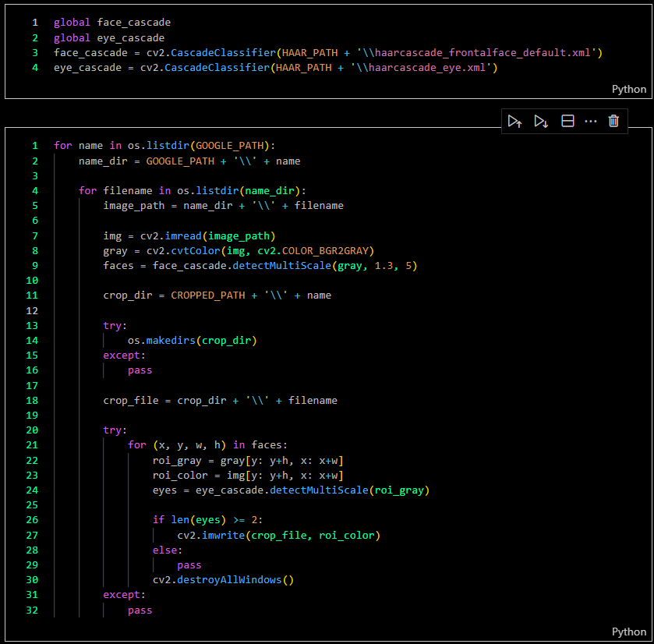The image size is (654, 644).
Task: Click 'destroyAllWindows' call
Action: (x=229, y=580)
